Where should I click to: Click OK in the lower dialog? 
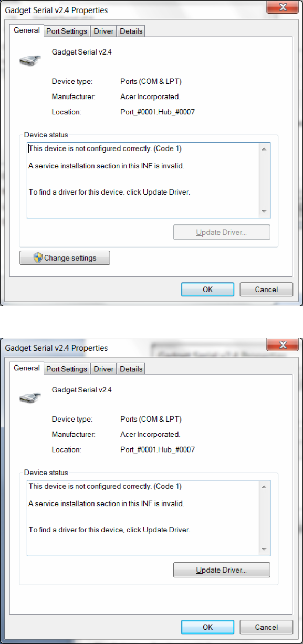click(207, 627)
